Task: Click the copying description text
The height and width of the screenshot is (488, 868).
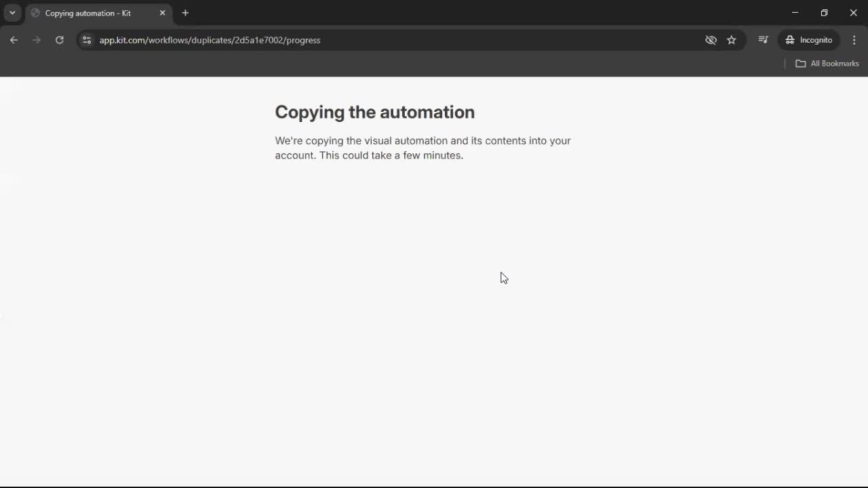Action: [x=422, y=148]
